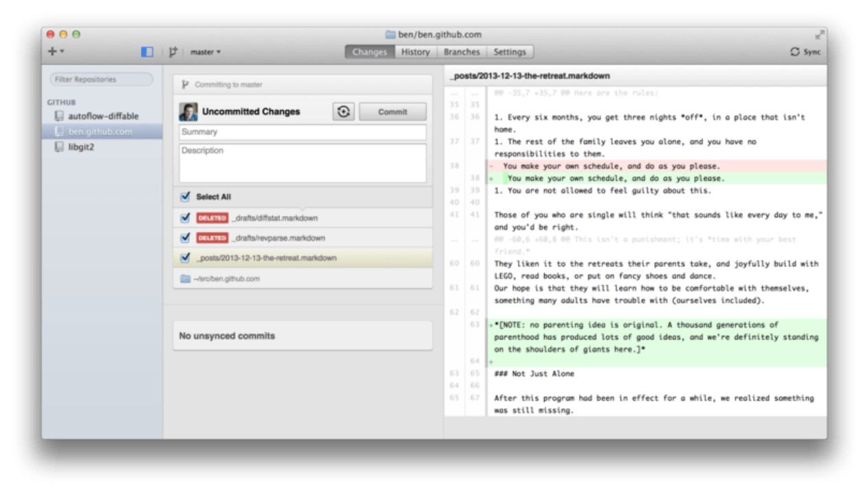Click the Filter Repositories search field
The height and width of the screenshot is (488, 868).
[101, 79]
